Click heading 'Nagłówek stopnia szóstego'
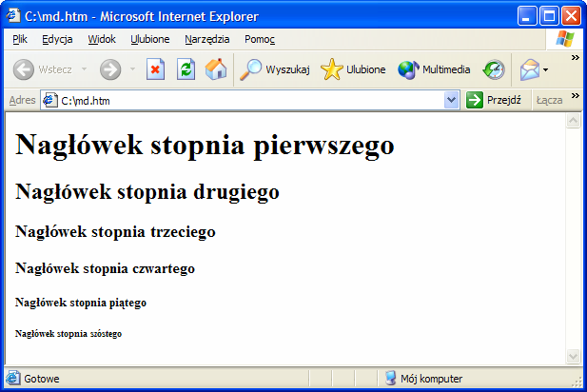 (x=68, y=334)
